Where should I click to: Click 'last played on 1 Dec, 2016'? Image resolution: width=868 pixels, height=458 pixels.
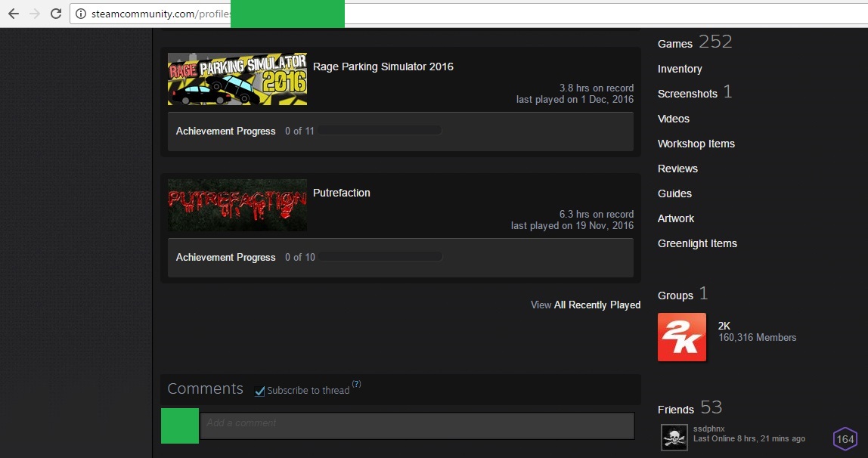(575, 100)
